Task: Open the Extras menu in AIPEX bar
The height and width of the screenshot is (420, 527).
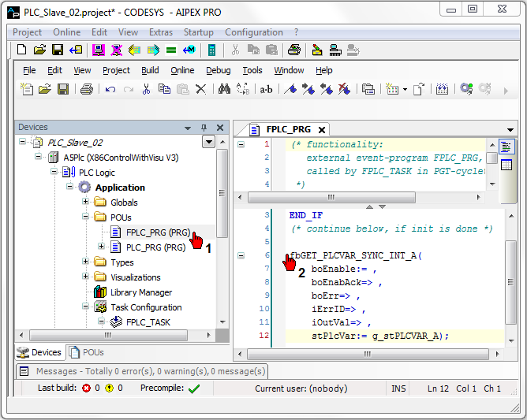Action: click(x=161, y=32)
